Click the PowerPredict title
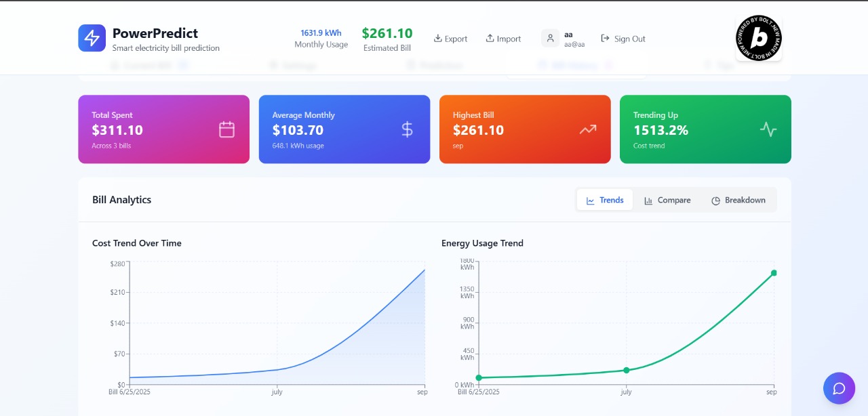The image size is (868, 416). pyautogui.click(x=155, y=33)
